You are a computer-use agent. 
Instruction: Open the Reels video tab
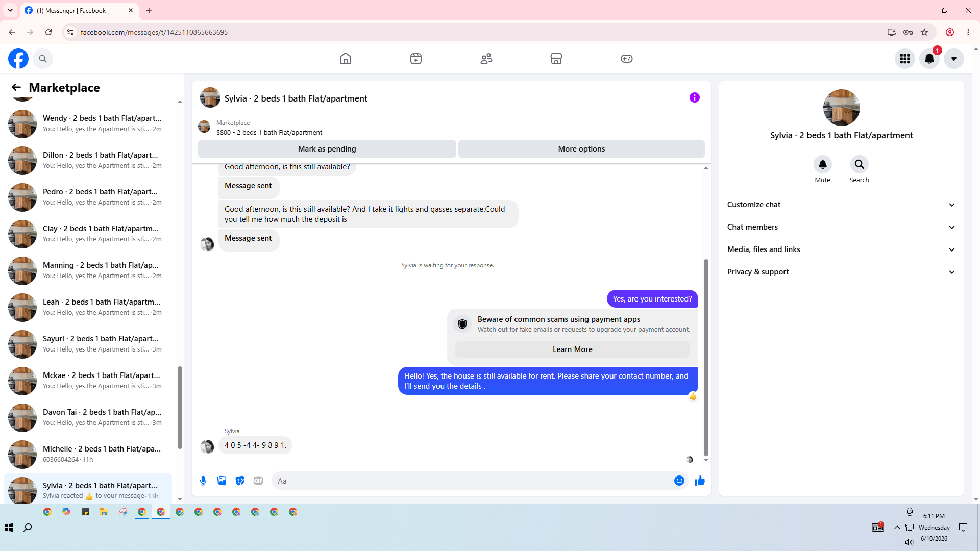point(416,59)
